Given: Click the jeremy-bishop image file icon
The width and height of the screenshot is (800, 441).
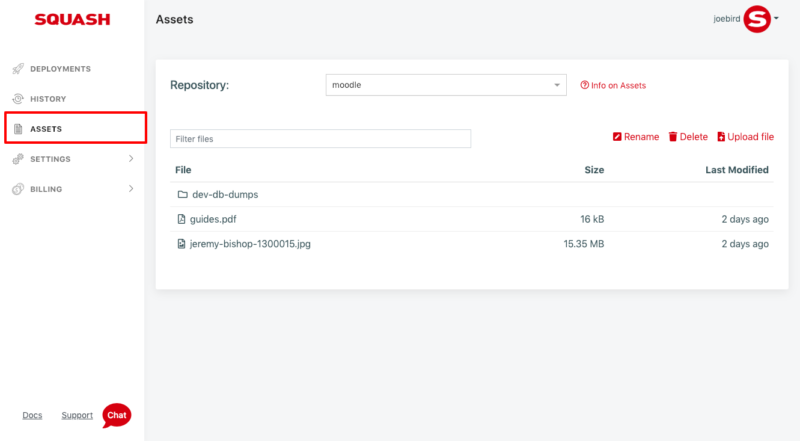Looking at the screenshot, I should point(181,243).
